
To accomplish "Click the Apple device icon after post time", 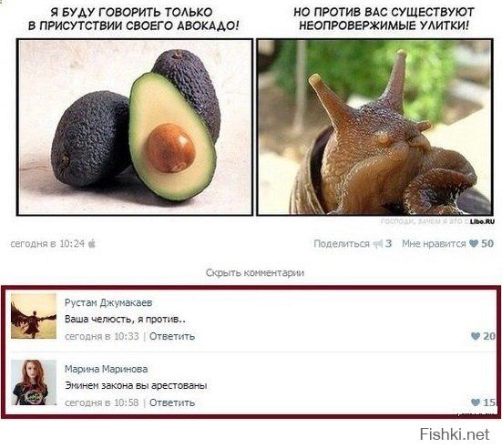I will click(x=92, y=244).
